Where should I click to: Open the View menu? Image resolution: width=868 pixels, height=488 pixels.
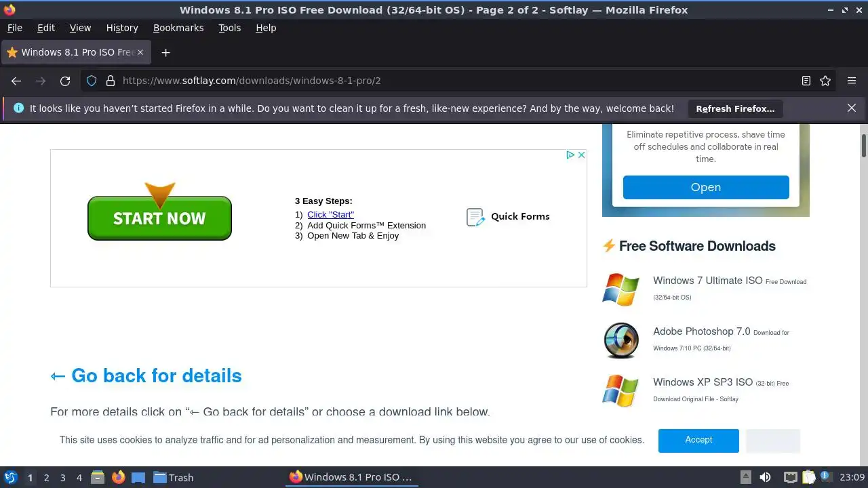coord(80,28)
